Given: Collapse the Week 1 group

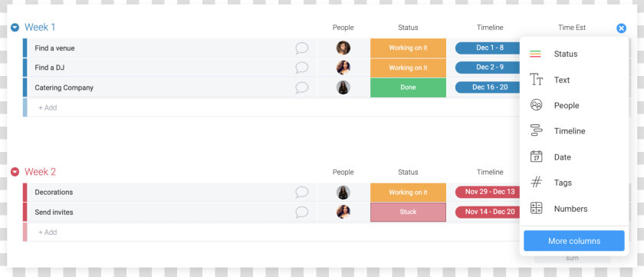Looking at the screenshot, I should click(15, 28).
